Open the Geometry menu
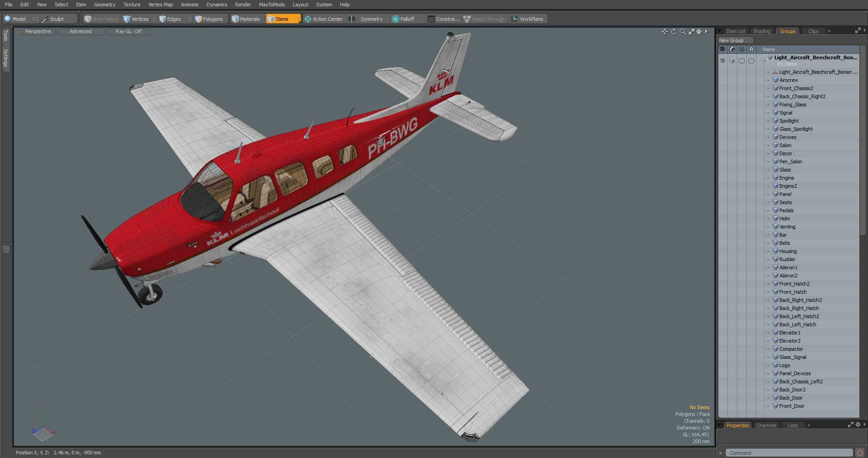 click(104, 5)
